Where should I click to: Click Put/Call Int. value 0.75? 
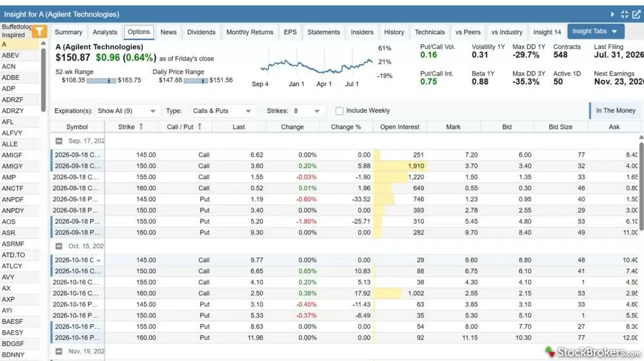coord(428,81)
